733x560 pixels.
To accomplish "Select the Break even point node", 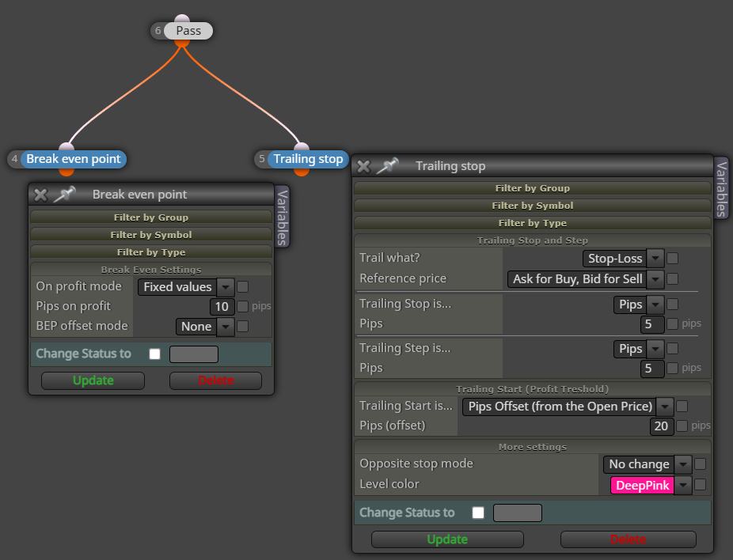I will (74, 159).
